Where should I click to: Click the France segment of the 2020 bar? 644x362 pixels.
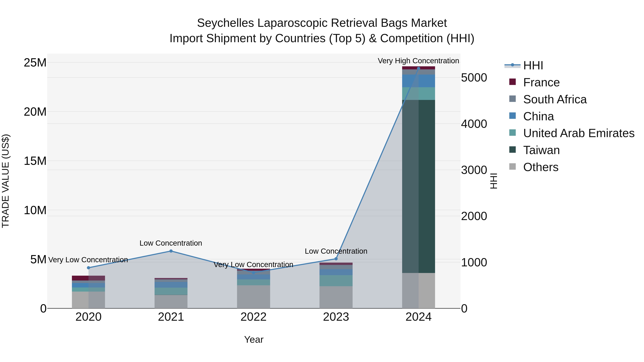(x=89, y=278)
